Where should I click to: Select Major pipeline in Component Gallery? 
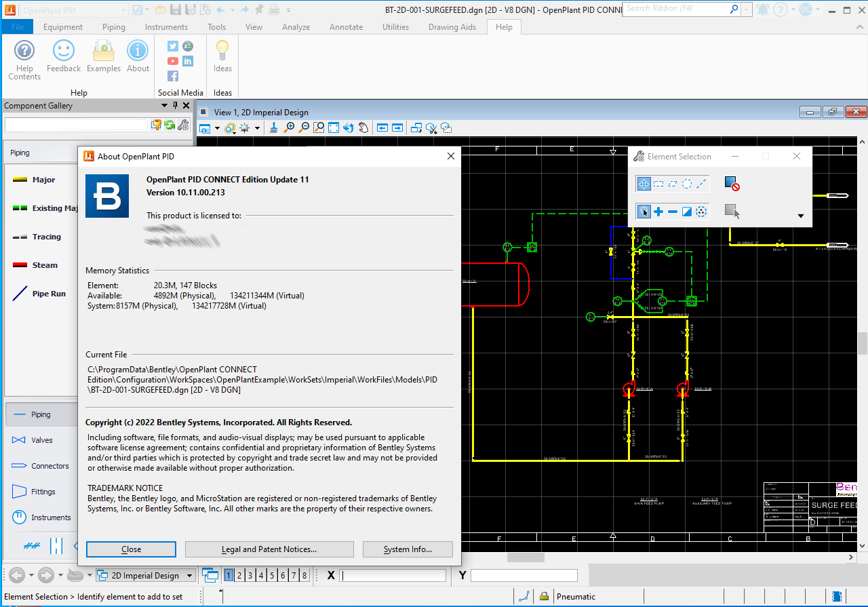41,180
